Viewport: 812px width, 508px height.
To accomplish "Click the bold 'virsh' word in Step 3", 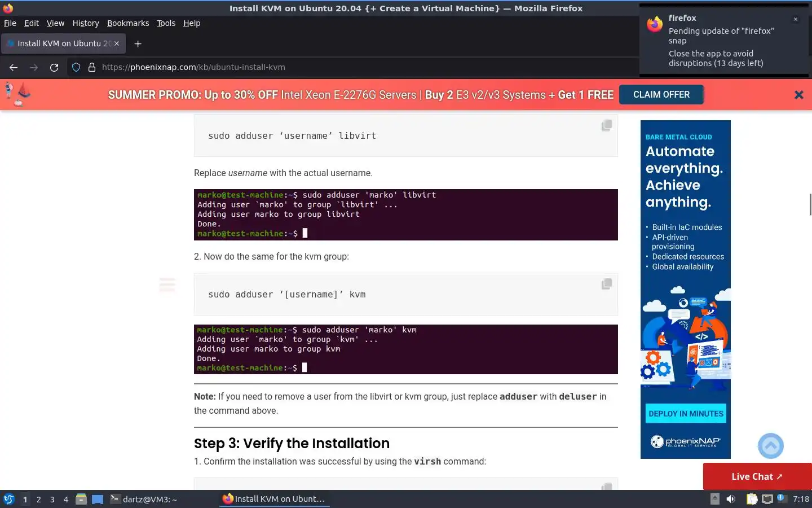I will pos(427,462).
